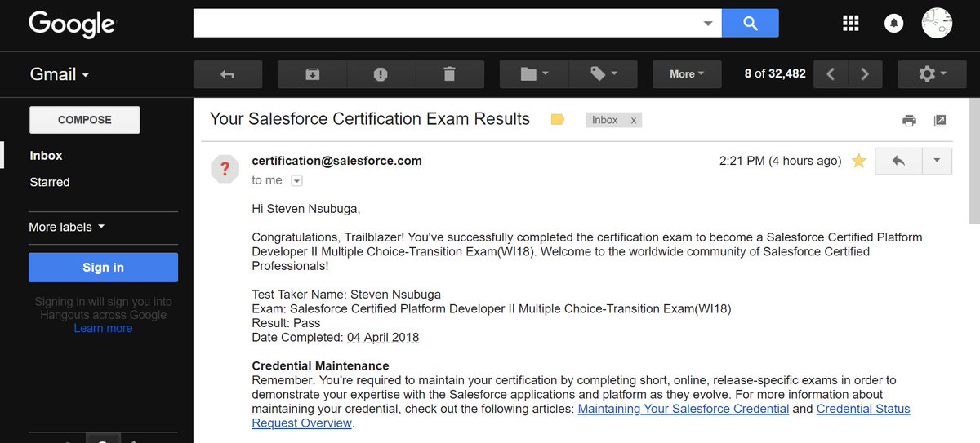Remove the Inbox label with x
Viewport: 980px width, 443px height.
[x=633, y=120]
